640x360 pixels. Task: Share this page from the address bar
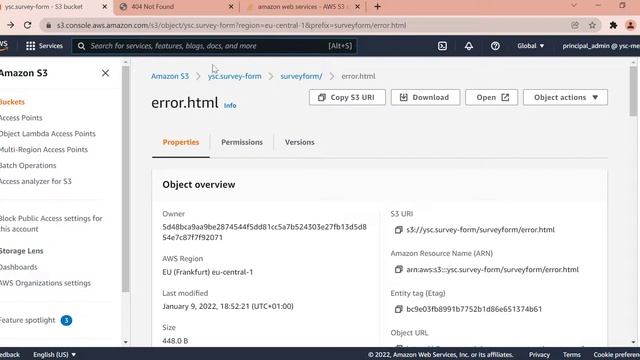tap(575, 25)
